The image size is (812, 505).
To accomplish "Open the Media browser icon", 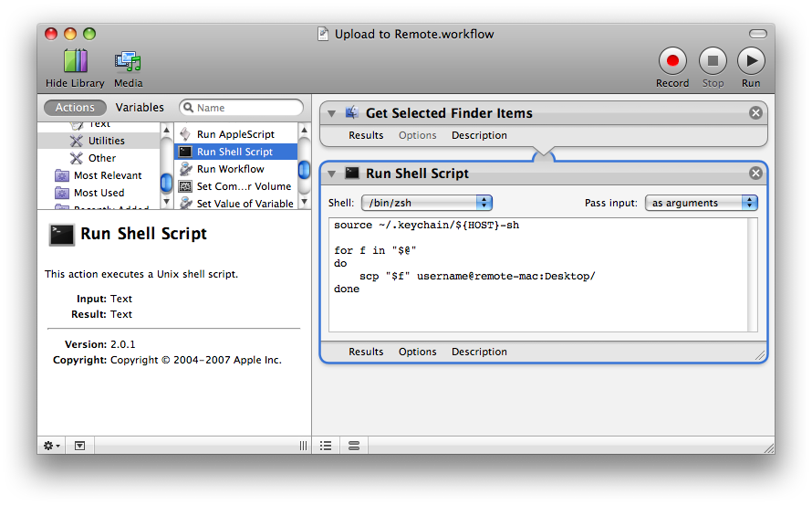I will 128,61.
